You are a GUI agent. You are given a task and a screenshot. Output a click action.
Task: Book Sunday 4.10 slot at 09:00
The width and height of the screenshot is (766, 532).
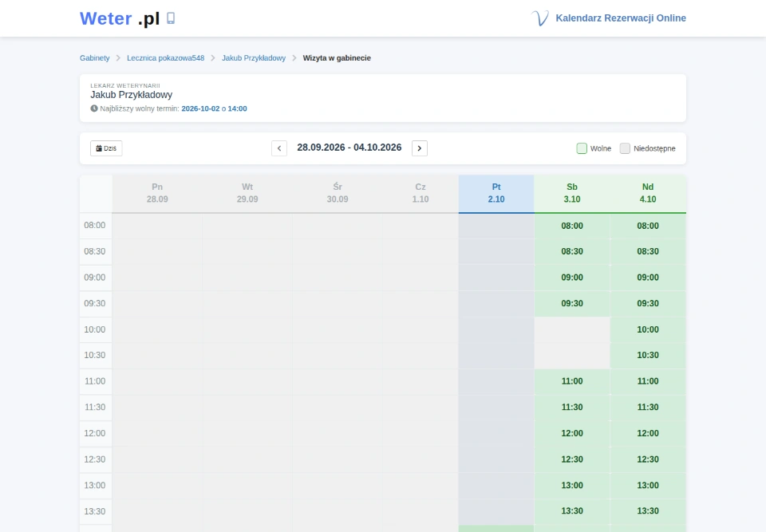tap(648, 278)
